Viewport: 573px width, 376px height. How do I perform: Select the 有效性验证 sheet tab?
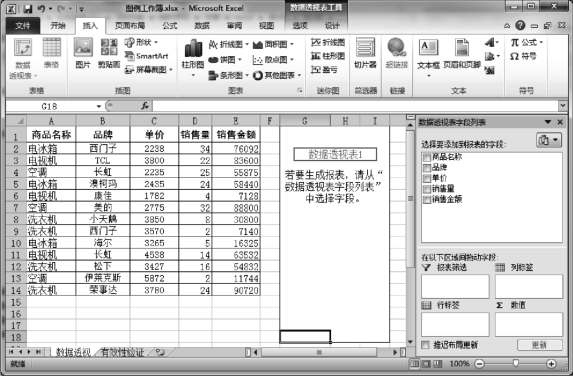click(x=122, y=352)
